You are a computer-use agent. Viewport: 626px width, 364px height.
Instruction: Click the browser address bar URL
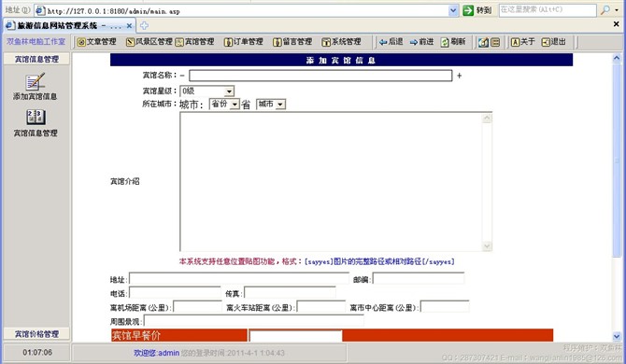coord(113,11)
